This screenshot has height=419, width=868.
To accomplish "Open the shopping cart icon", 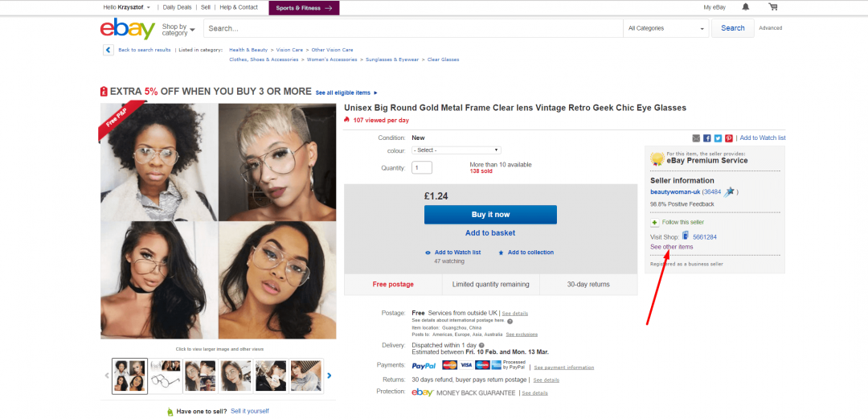I will point(773,7).
